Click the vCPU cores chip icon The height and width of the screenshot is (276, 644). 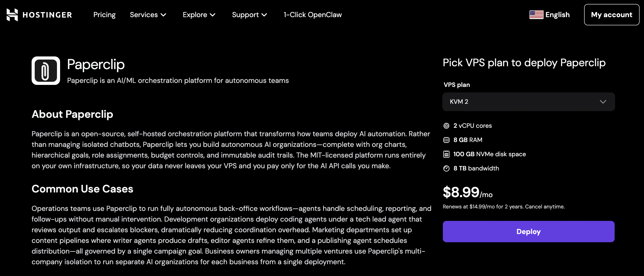coord(446,126)
